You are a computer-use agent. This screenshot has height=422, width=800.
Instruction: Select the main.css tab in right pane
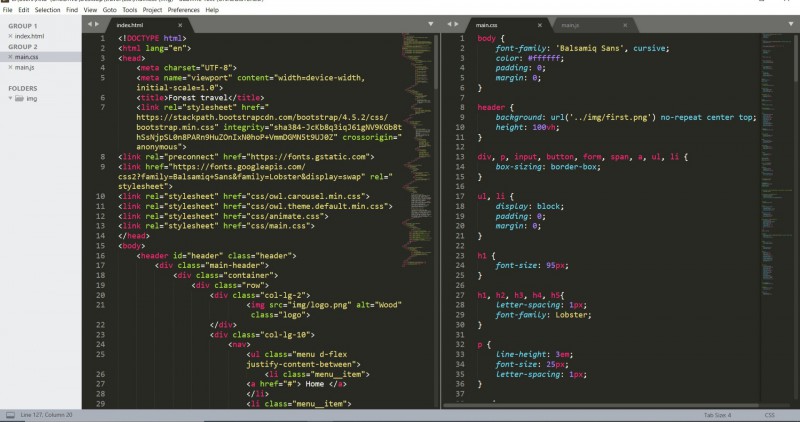[505, 24]
